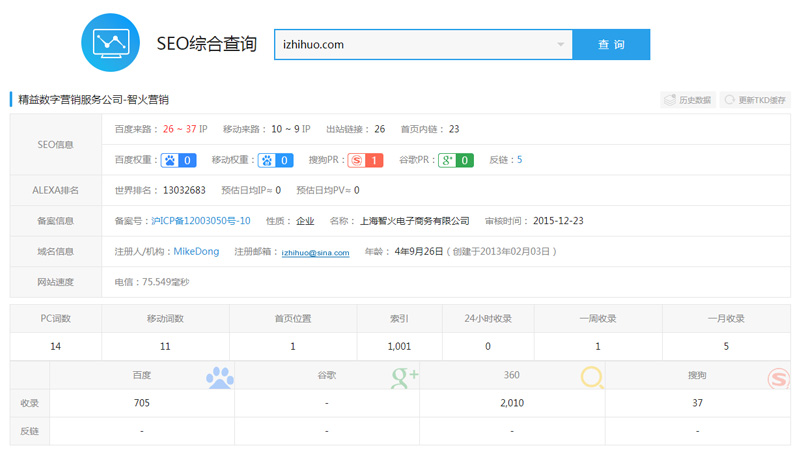Open the domain input dropdown arrow

click(x=560, y=45)
